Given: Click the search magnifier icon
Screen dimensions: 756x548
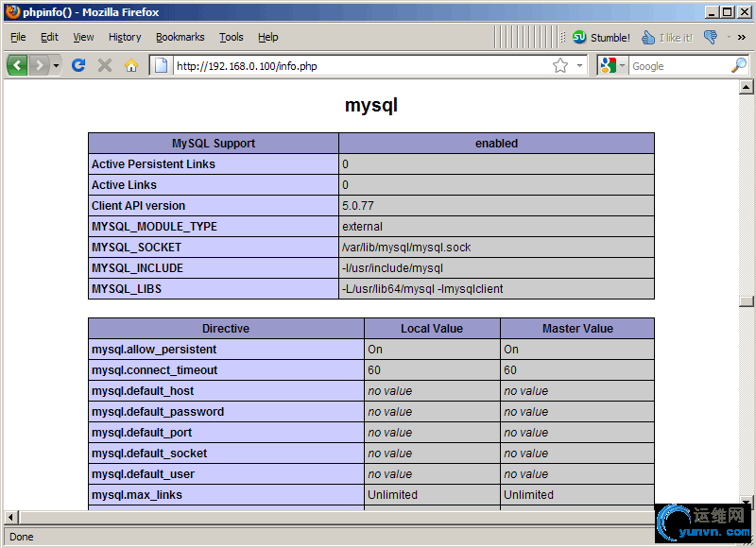Looking at the screenshot, I should (x=739, y=65).
